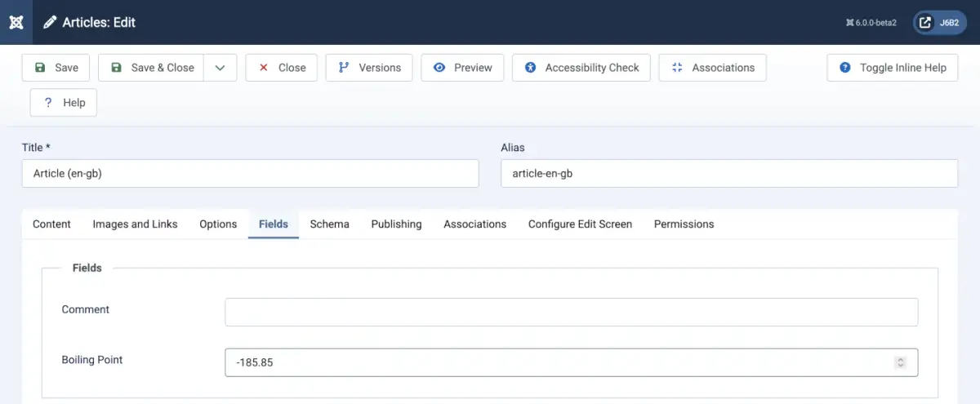The height and width of the screenshot is (404, 980).
Task: Click the 6.0.0-beta2 version label
Action: [871, 23]
